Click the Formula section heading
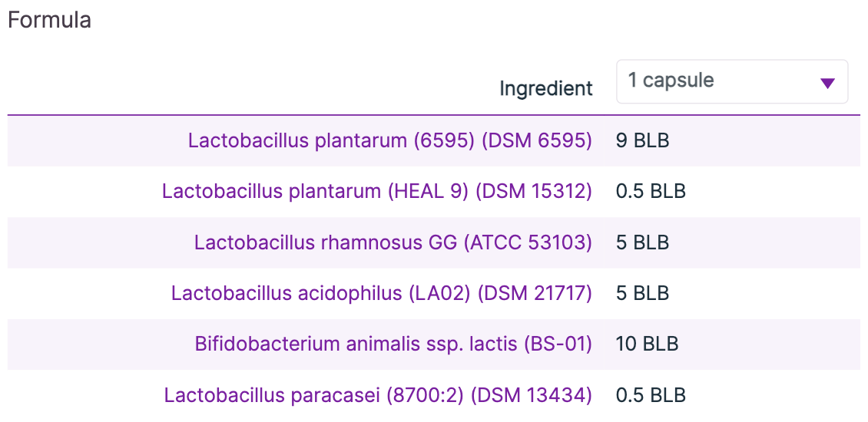The image size is (868, 422). [49, 20]
